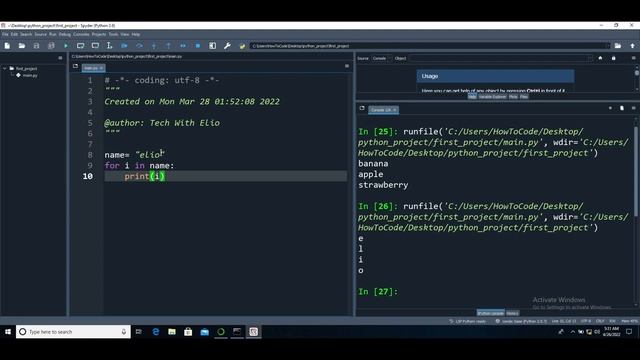Open IPython console options hamburger menu
The image size is (640, 360).
click(633, 108)
